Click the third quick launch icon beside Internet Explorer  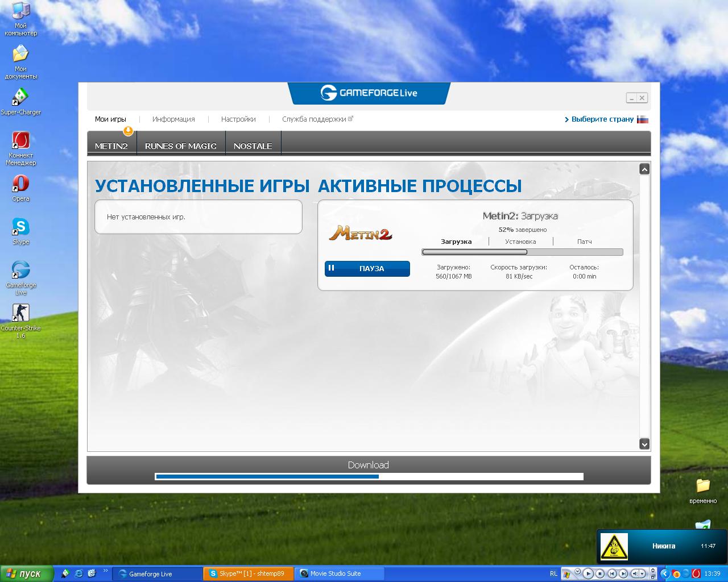(92, 573)
